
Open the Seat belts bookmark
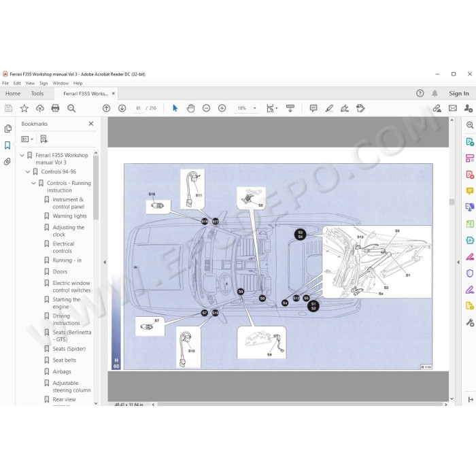pos(65,360)
